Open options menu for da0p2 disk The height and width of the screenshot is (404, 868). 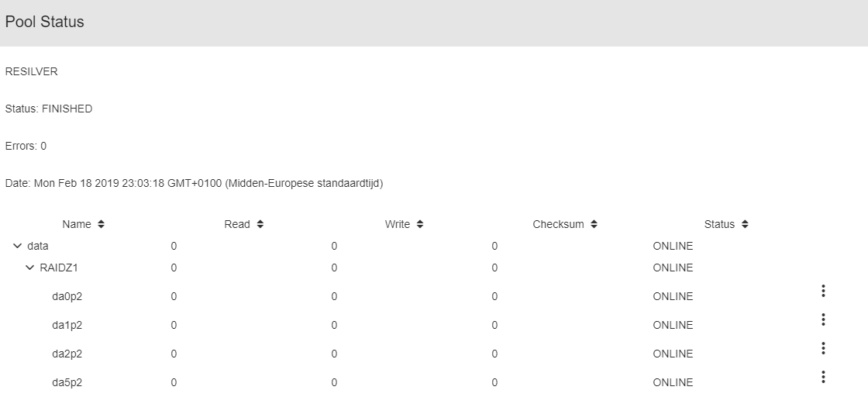(x=823, y=291)
